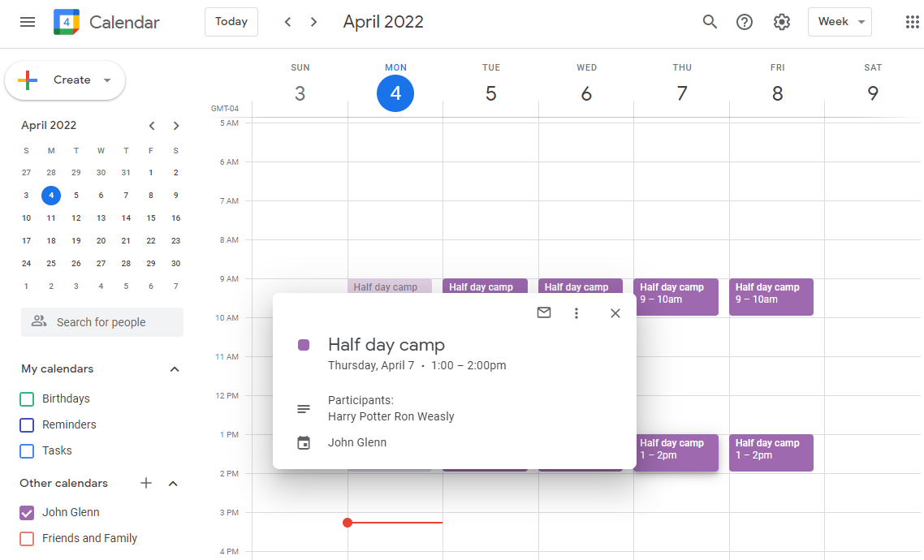
Task: Select April 11 in the mini calendar
Action: click(x=51, y=218)
